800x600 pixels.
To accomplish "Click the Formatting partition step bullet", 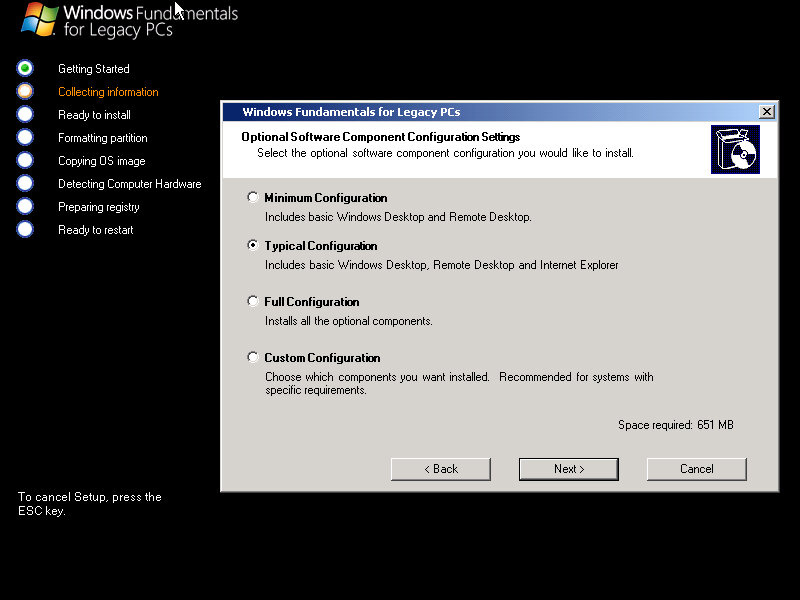I will click(25, 137).
